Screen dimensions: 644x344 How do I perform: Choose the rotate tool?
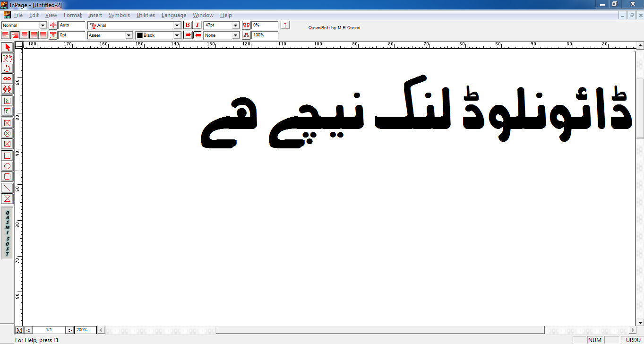click(x=7, y=68)
